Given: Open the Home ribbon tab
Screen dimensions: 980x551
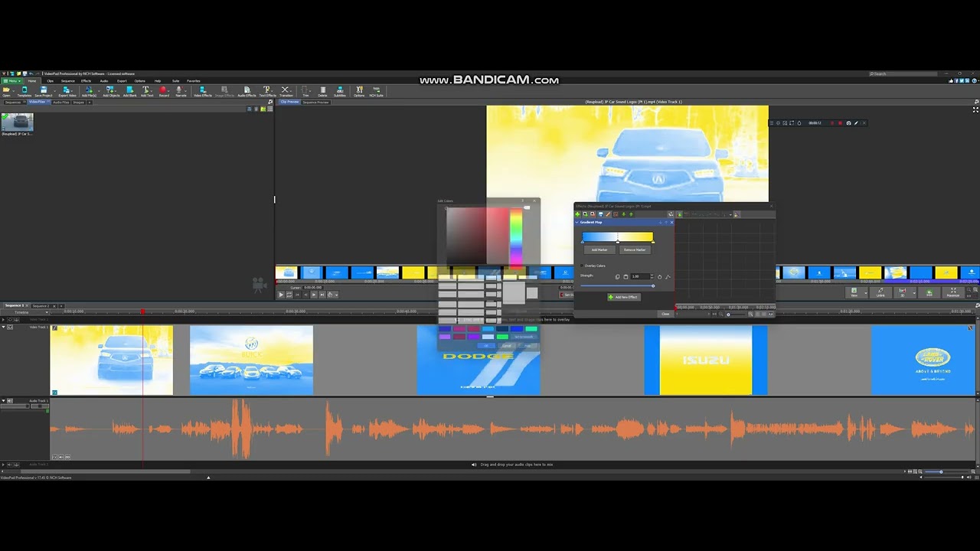Looking at the screenshot, I should [32, 81].
